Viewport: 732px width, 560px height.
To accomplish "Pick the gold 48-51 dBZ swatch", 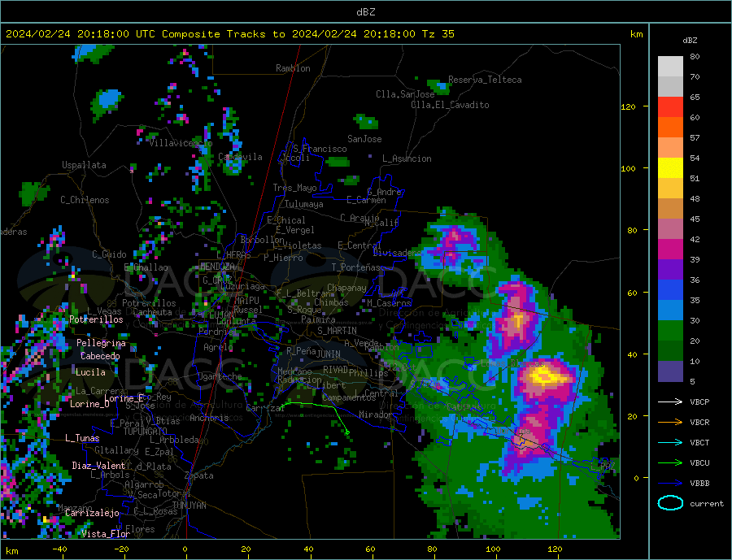I will pos(670,189).
